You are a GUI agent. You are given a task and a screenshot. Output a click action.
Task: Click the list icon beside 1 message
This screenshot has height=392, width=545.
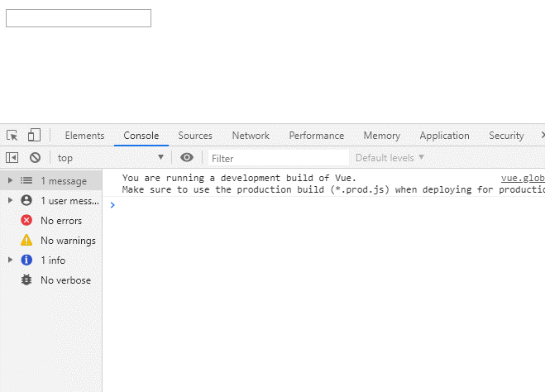tap(26, 180)
